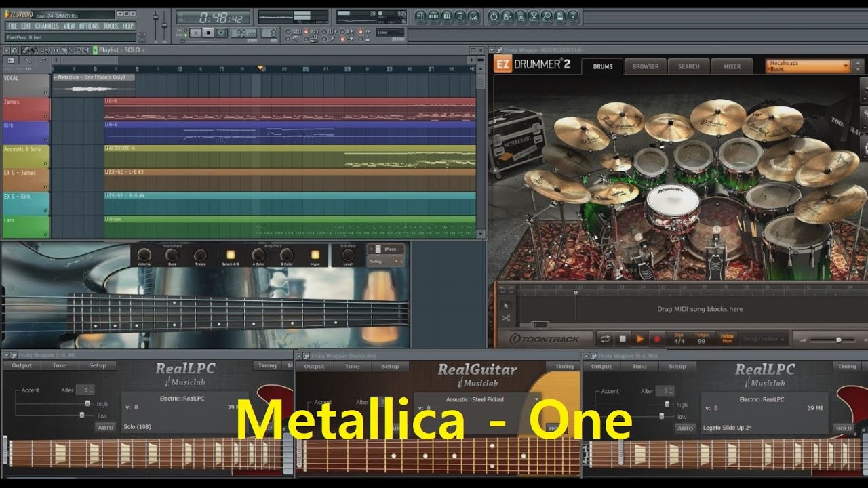This screenshot has height=488, width=868.
Task: Open the Song Creator dropdown in EZdrummer
Action: (x=764, y=339)
